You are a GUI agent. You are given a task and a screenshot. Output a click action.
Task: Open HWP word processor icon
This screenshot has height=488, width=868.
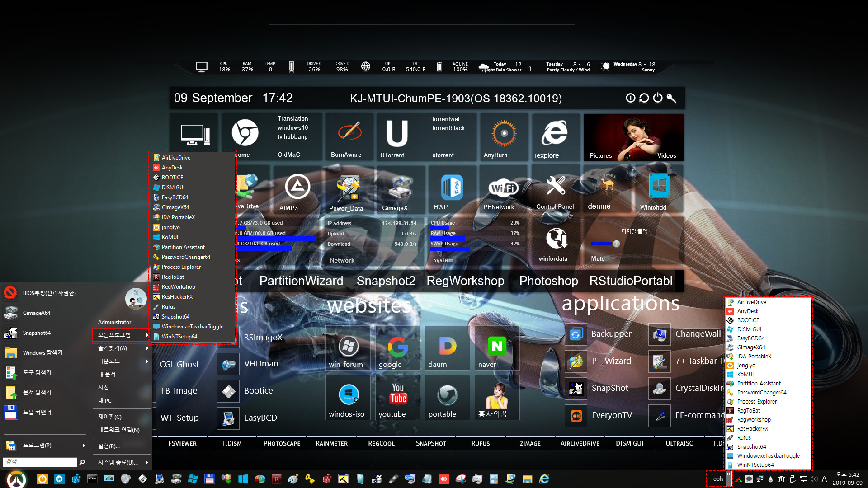click(x=452, y=187)
